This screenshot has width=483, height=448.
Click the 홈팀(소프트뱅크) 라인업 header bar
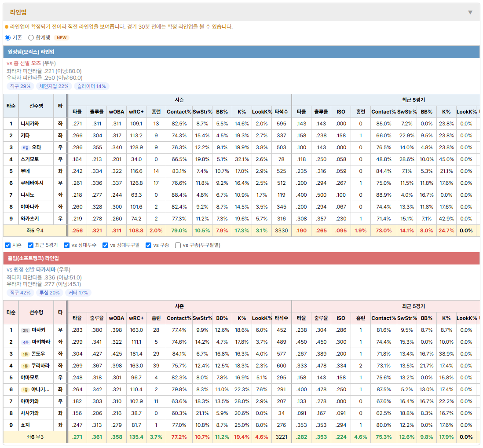coord(241,258)
